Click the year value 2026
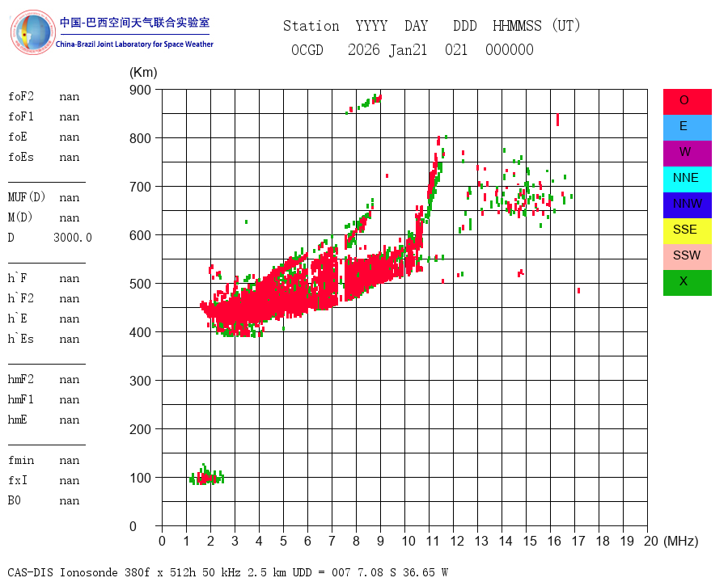The image size is (728, 582). point(363,49)
